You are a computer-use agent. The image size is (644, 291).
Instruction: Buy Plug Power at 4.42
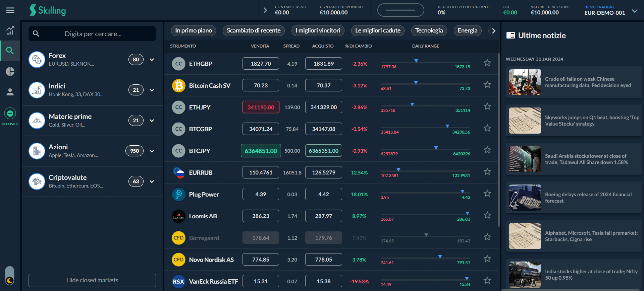[x=324, y=194]
